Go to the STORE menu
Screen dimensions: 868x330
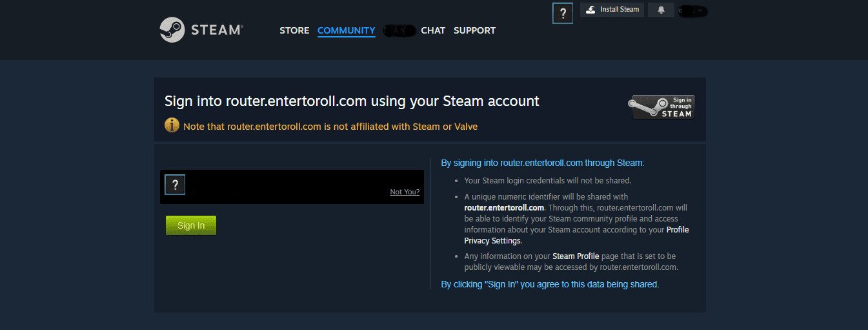pyautogui.click(x=294, y=30)
